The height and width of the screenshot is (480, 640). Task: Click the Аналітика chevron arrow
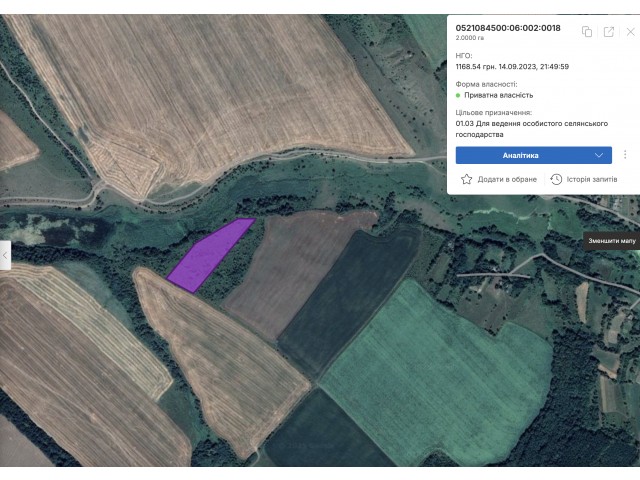point(599,155)
